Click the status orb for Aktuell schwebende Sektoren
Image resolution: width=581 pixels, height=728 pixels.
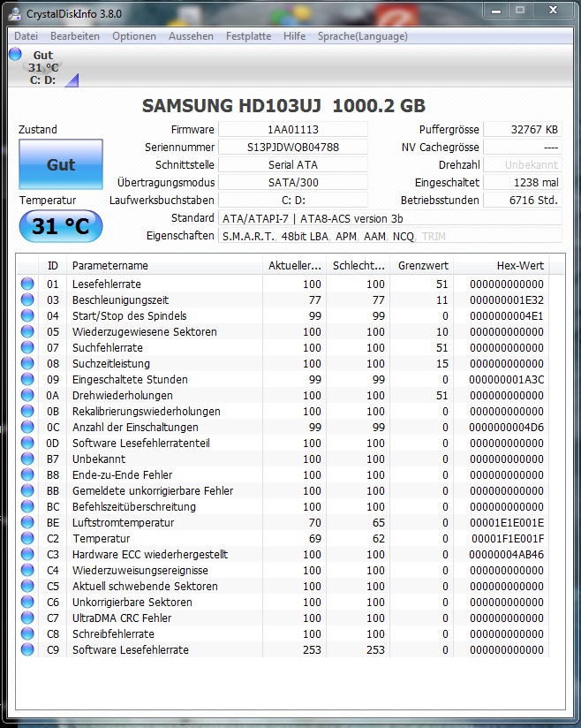click(x=27, y=586)
